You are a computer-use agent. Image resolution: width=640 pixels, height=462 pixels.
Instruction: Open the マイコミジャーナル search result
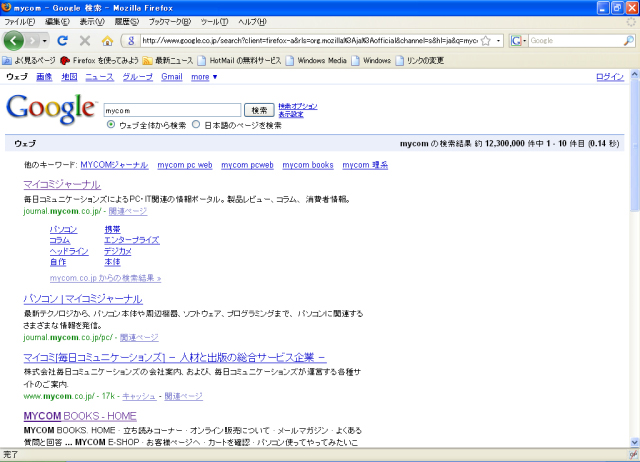coord(62,184)
